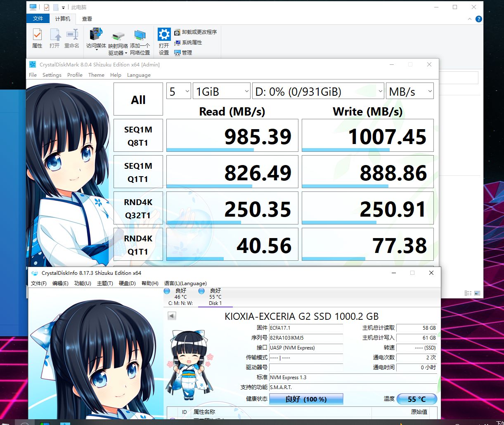Viewport: 504px width, 425px height.
Task: Click the 77.38 write result
Action: (x=368, y=245)
